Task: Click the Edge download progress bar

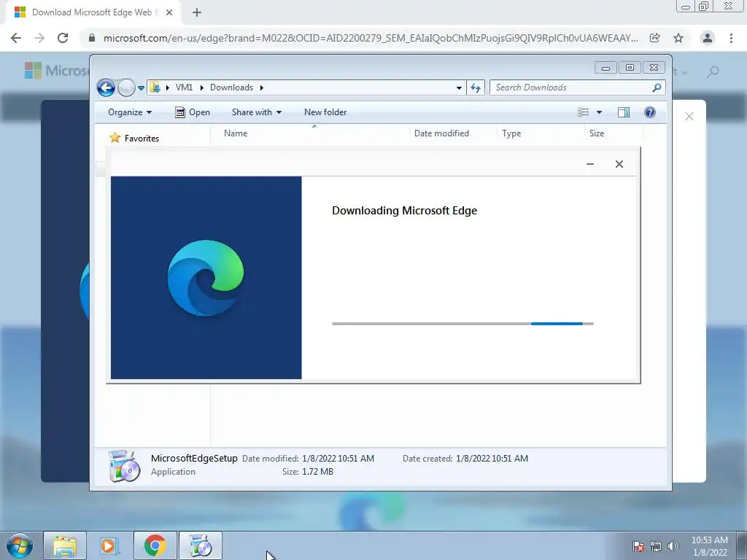Action: coord(462,324)
